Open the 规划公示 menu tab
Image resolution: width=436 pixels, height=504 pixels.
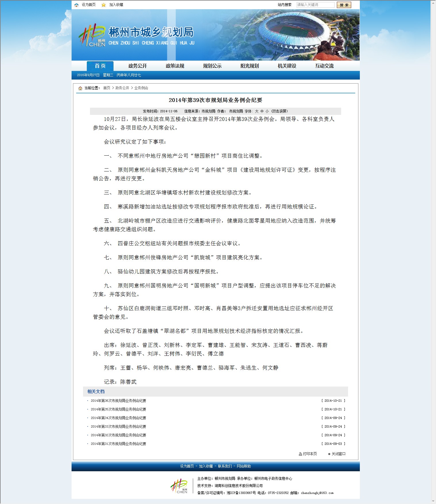[x=212, y=66]
